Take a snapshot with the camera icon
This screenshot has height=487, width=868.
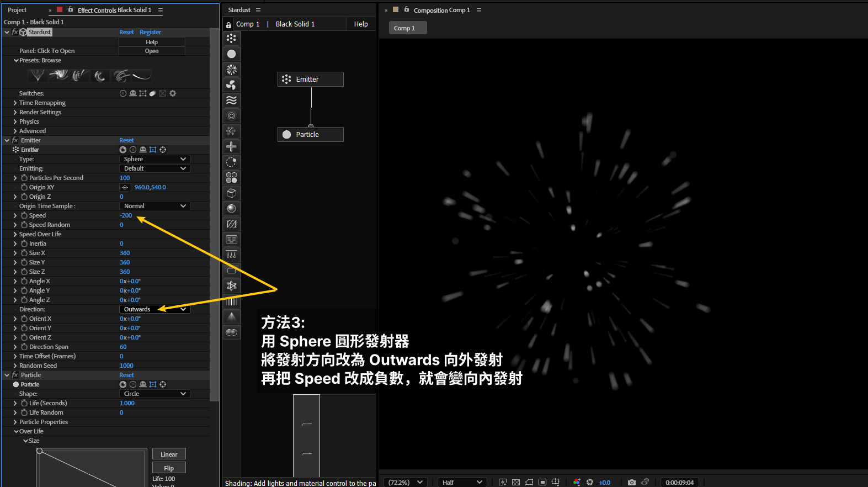click(631, 482)
